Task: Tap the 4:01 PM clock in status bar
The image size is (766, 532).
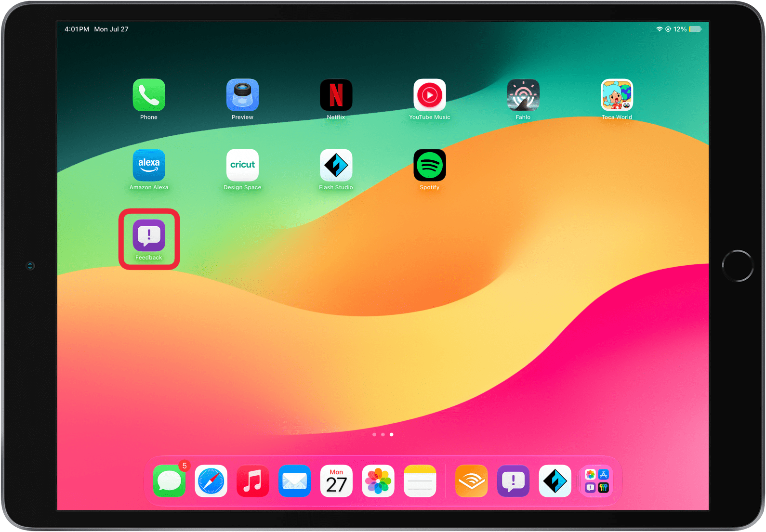Action: [x=77, y=29]
